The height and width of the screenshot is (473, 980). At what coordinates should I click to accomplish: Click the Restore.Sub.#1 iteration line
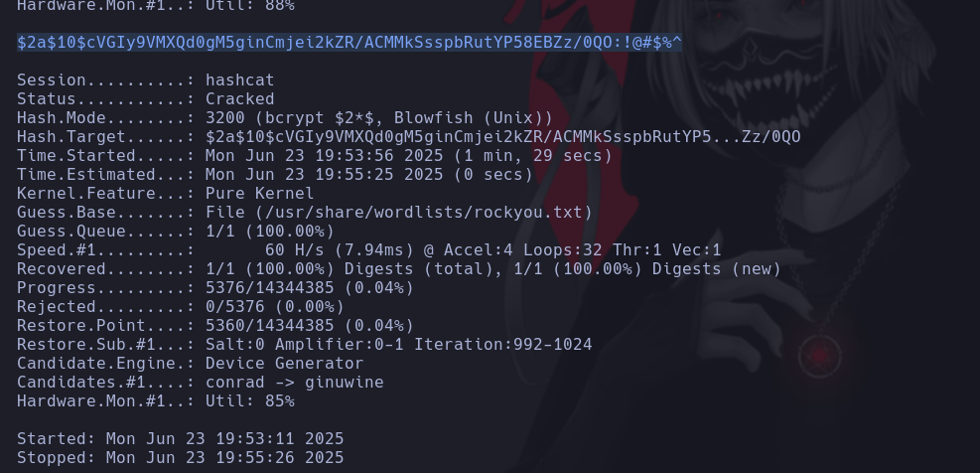304,345
